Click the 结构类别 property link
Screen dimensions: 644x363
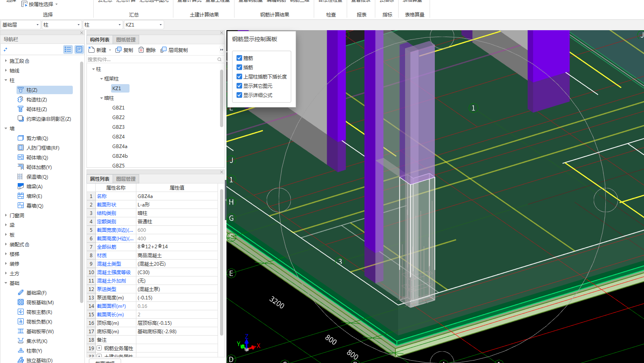click(107, 213)
